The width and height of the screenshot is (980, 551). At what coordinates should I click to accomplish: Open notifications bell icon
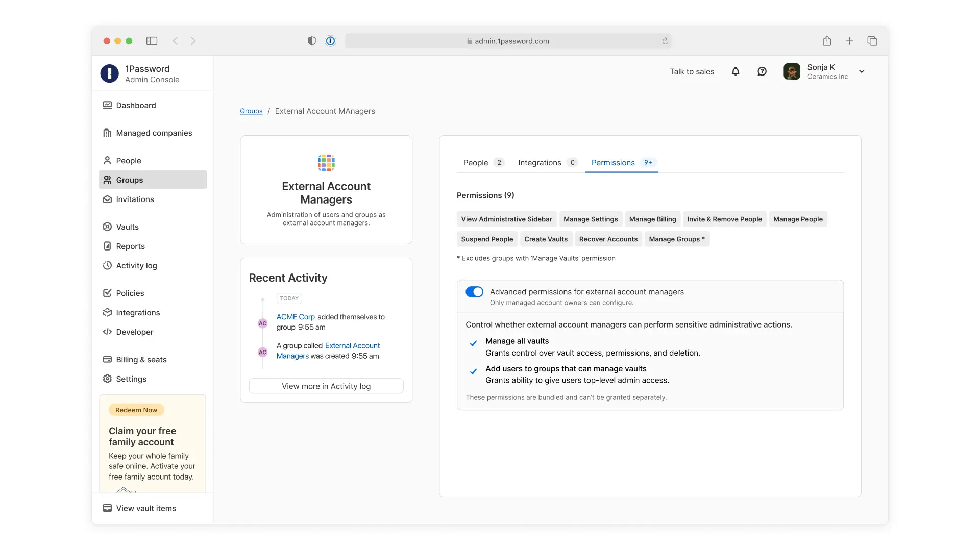click(x=736, y=71)
